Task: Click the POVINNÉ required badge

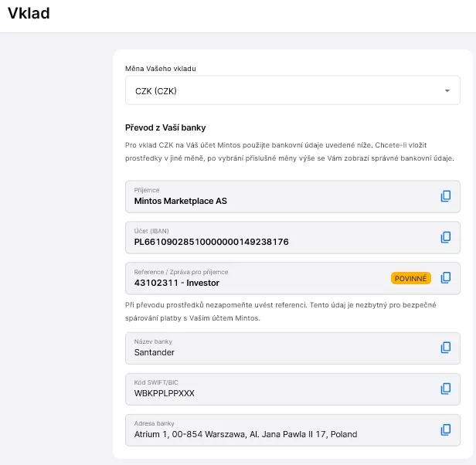Action: click(410, 278)
